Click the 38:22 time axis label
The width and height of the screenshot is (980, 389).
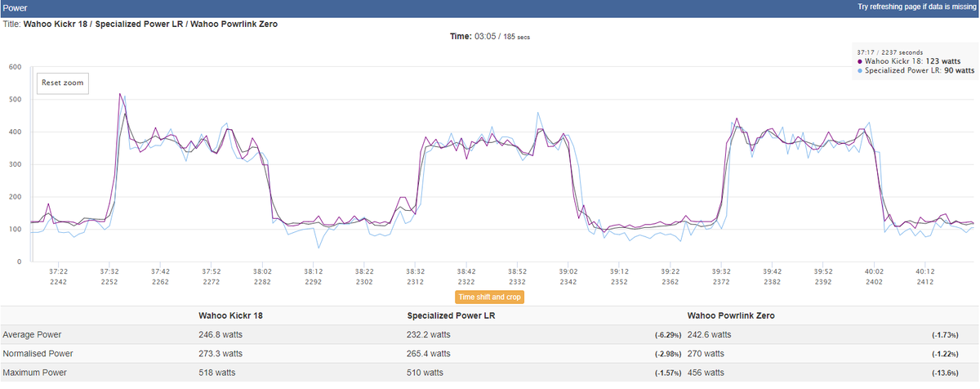coord(364,271)
